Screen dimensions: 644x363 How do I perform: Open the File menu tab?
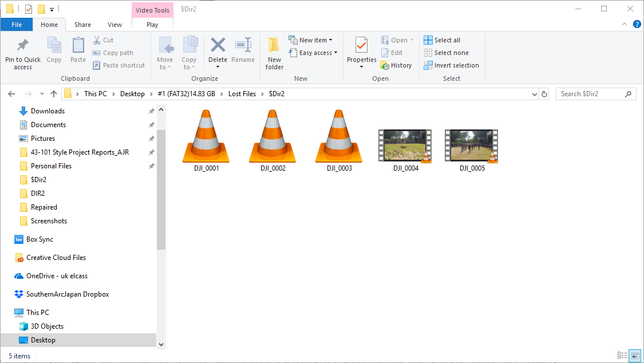[x=17, y=25]
